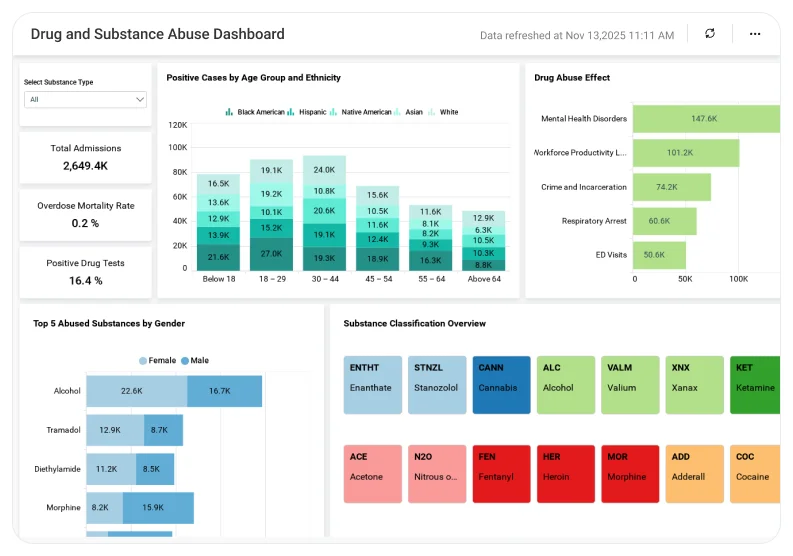Click Crime and Incarceration 74.2K bar
The image size is (793, 556).
pyautogui.click(x=672, y=187)
